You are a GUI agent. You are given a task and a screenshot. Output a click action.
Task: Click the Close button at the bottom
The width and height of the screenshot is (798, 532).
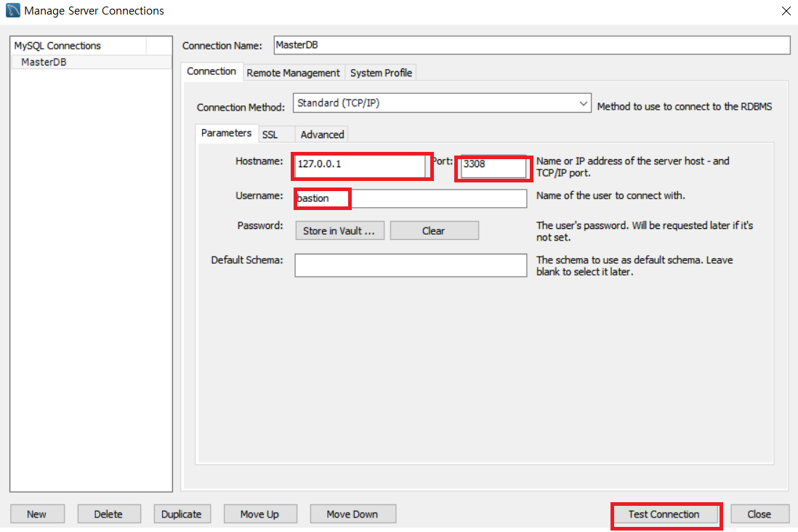coord(759,514)
